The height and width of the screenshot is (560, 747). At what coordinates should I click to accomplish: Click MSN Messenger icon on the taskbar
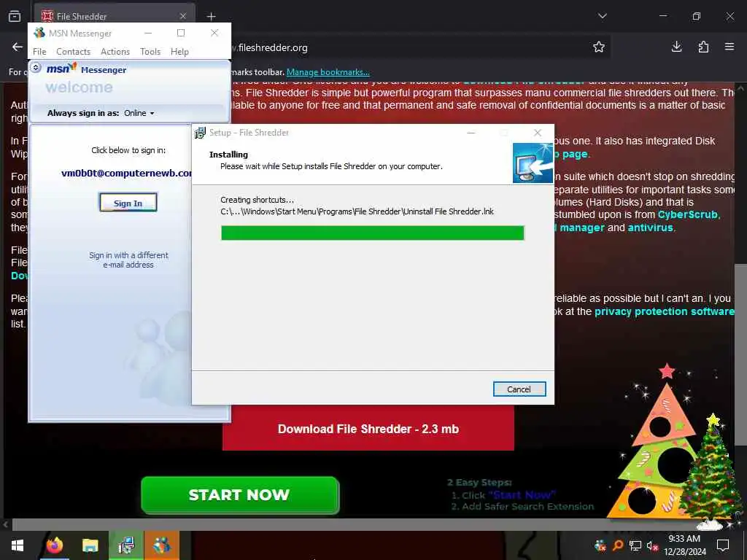(162, 545)
